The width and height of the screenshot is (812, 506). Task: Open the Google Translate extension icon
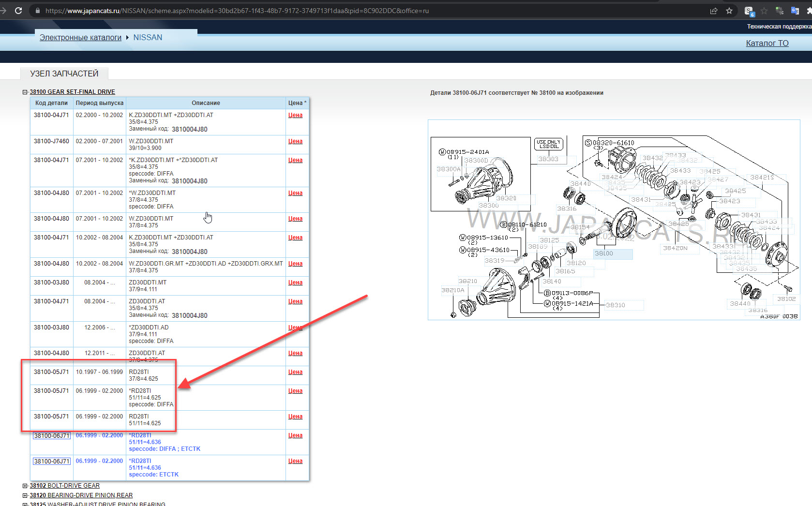pyautogui.click(x=795, y=11)
